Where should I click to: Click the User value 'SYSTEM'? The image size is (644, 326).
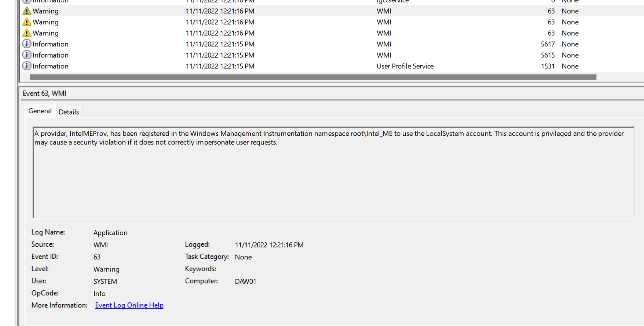pos(105,281)
